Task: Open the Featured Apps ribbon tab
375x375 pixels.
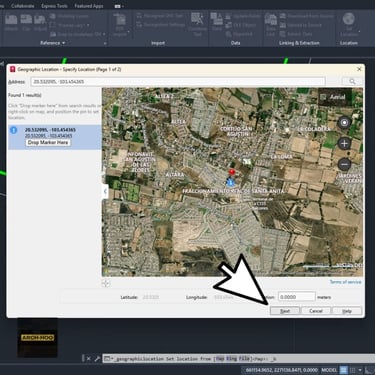Action: click(89, 6)
